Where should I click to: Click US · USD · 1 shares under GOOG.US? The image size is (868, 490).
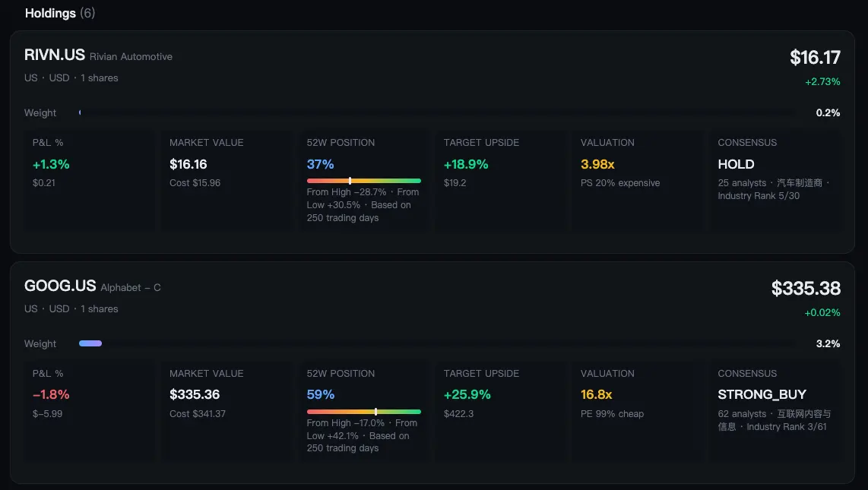[x=71, y=309]
